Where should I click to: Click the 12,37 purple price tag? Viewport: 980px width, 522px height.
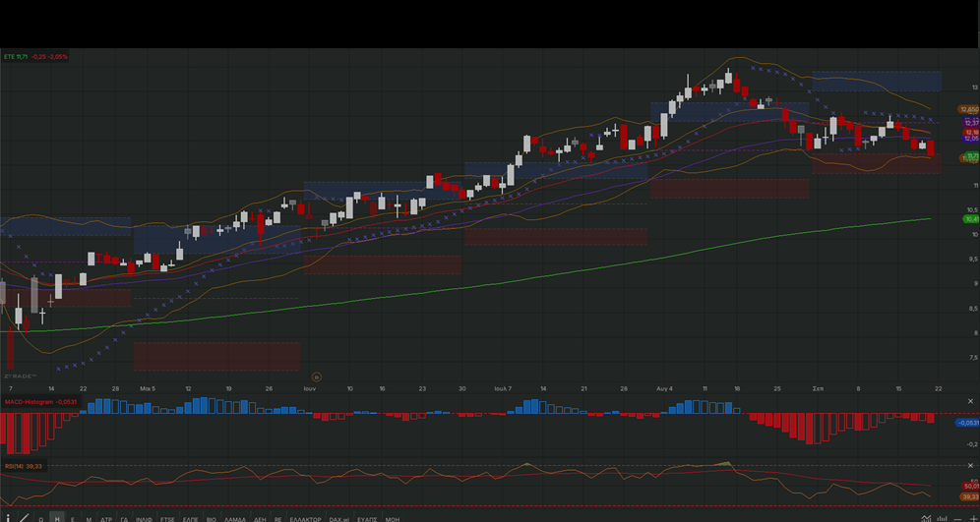pyautogui.click(x=971, y=123)
